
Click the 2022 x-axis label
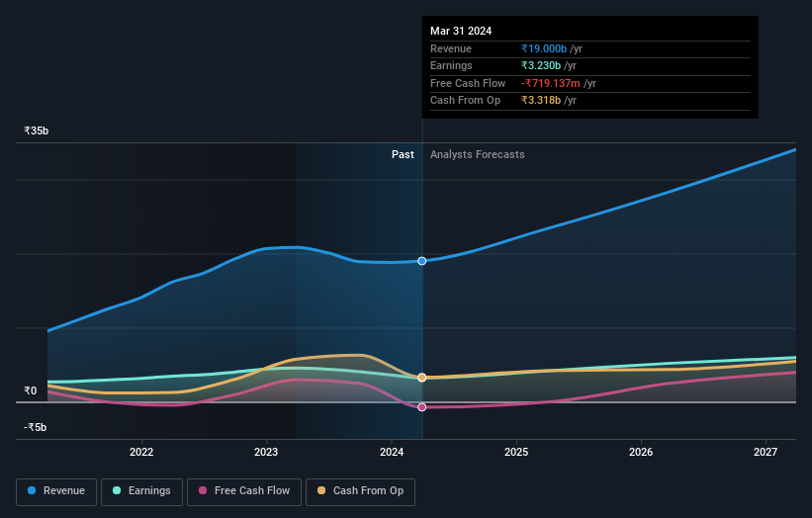coord(141,452)
